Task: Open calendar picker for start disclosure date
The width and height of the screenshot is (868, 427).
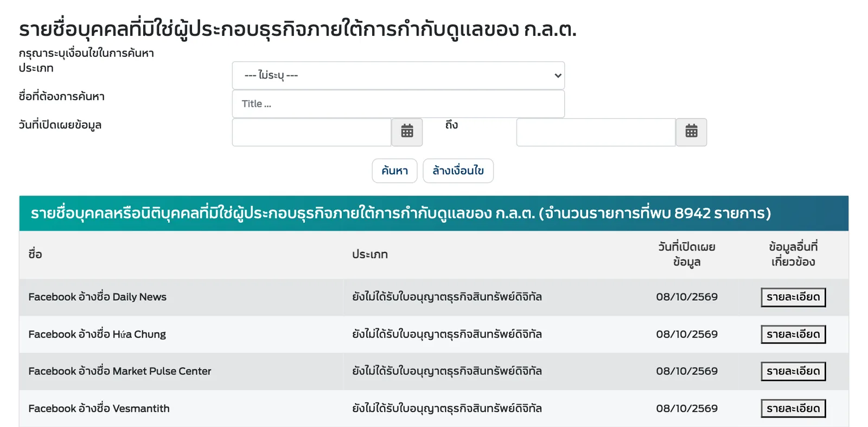Action: (x=407, y=132)
